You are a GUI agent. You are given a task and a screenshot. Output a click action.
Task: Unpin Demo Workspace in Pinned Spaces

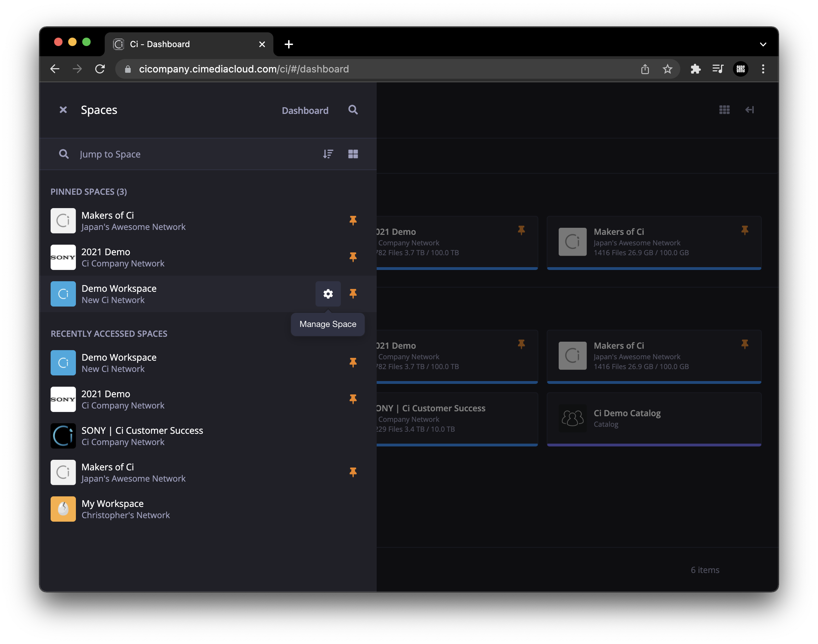(x=353, y=293)
